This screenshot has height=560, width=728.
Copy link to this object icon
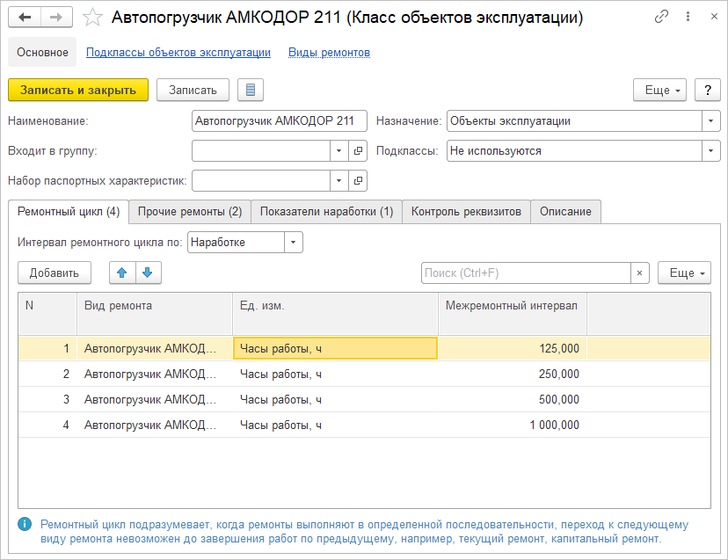[660, 18]
